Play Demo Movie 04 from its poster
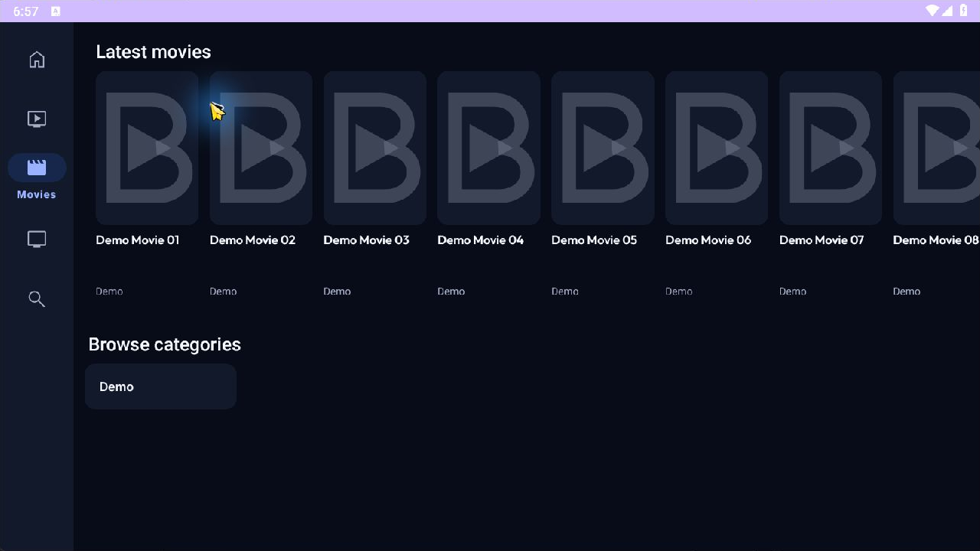The height and width of the screenshot is (551, 980). coord(488,148)
